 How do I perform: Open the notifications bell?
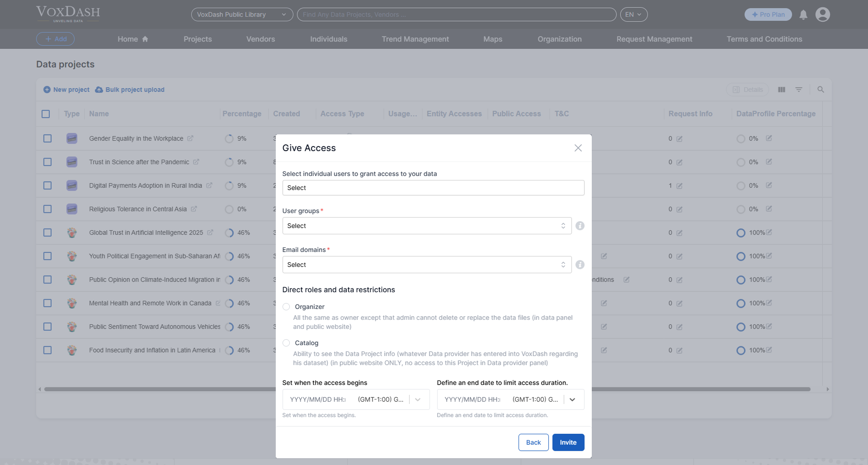(x=803, y=15)
